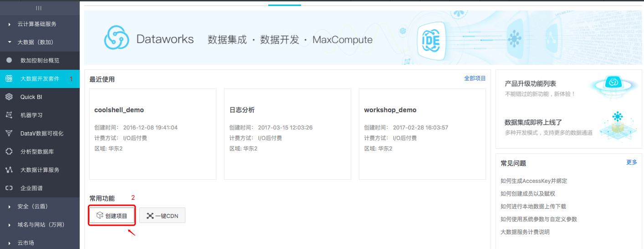Click the network icon in 一键CDN button

150,216
